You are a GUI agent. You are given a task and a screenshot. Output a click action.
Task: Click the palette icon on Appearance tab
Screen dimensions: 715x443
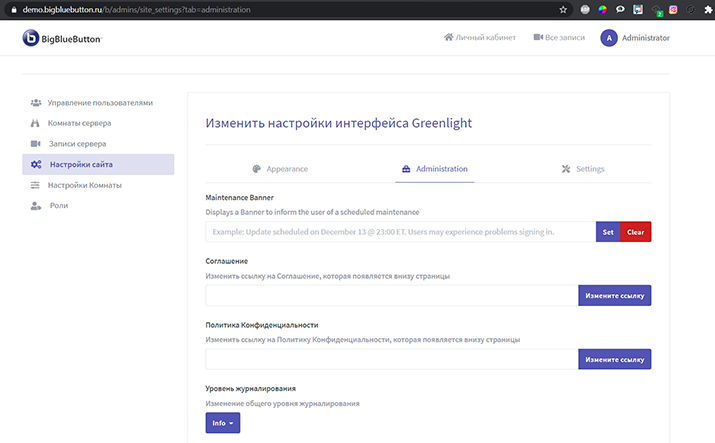click(x=257, y=169)
